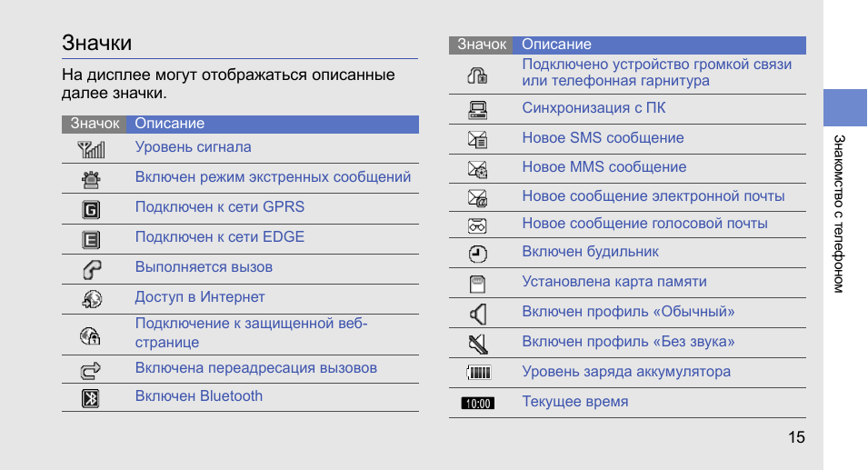Click the alarm clock icon

[x=478, y=254]
